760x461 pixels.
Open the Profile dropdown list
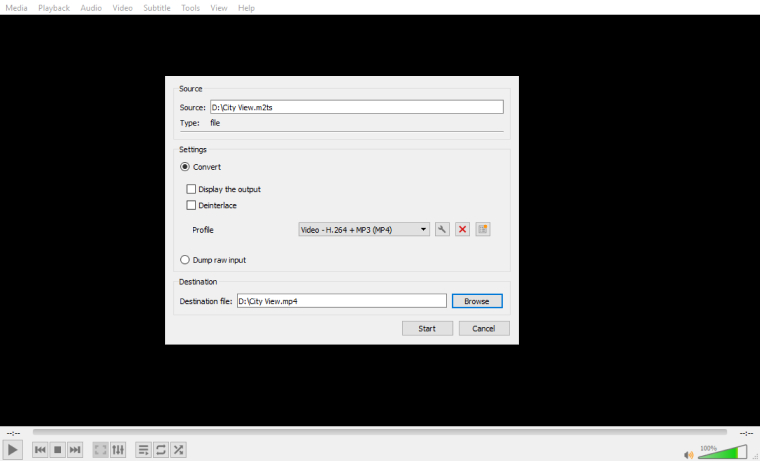point(364,230)
